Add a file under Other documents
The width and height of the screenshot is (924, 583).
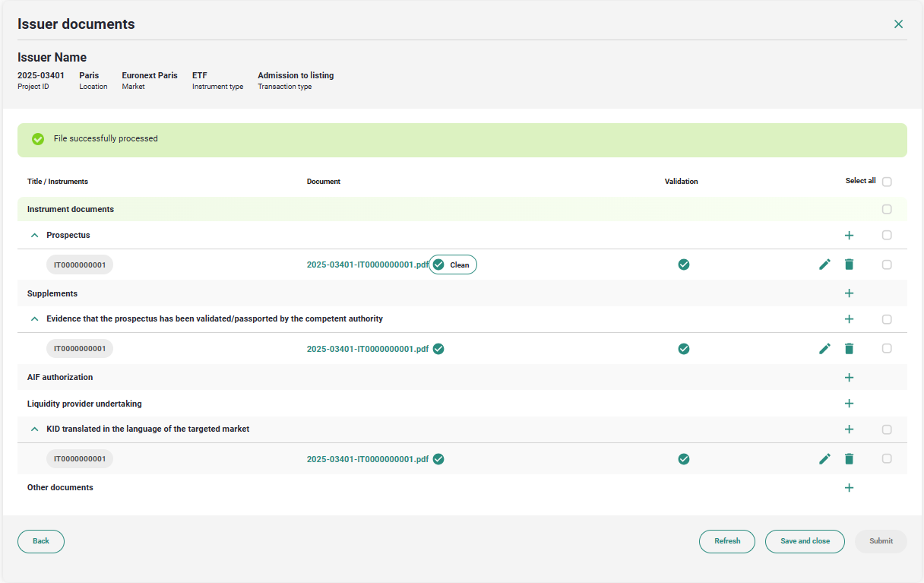click(849, 488)
